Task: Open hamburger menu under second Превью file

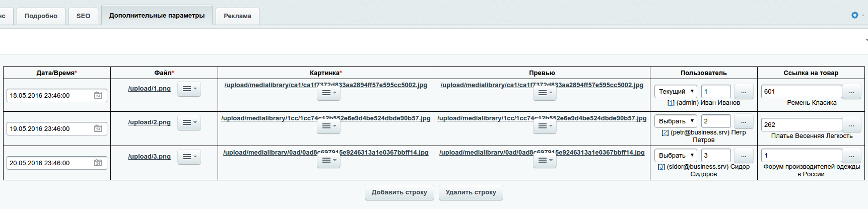Action: 545,126
